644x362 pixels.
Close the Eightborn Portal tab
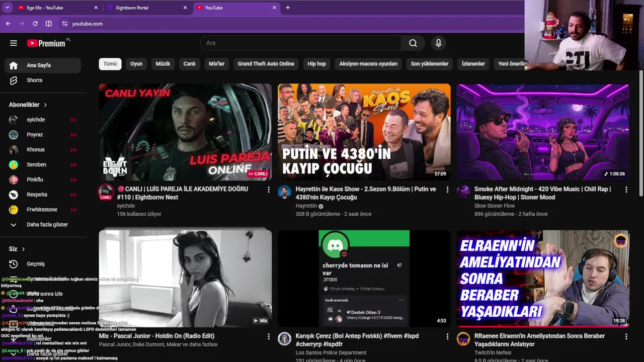(x=185, y=8)
